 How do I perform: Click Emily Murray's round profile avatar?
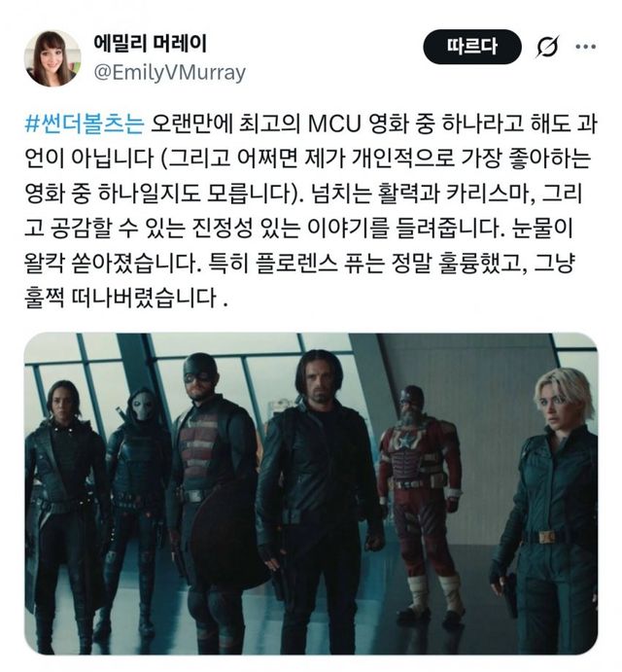pyautogui.click(x=52, y=58)
